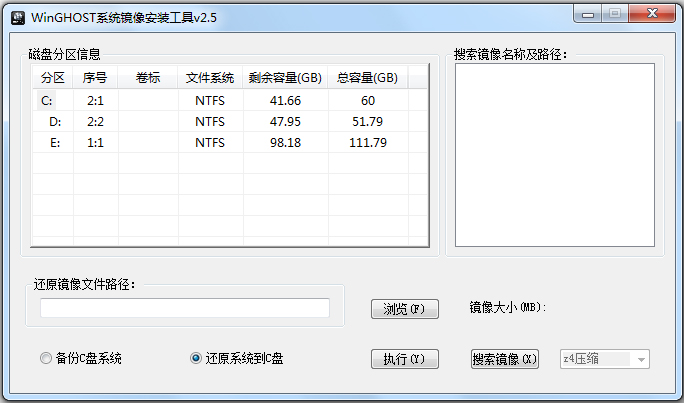Select the 还原系统到C盘 radio option
684x403 pixels.
(237, 358)
